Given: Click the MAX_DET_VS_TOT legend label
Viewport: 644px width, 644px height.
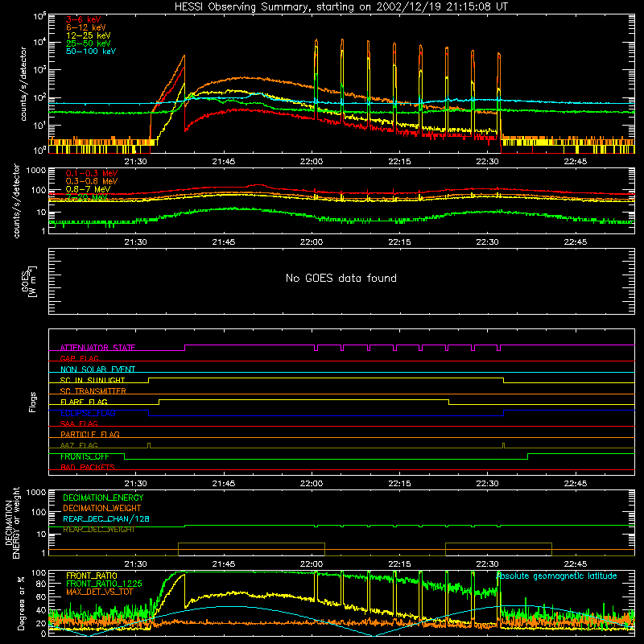Looking at the screenshot, I should pos(100,592).
